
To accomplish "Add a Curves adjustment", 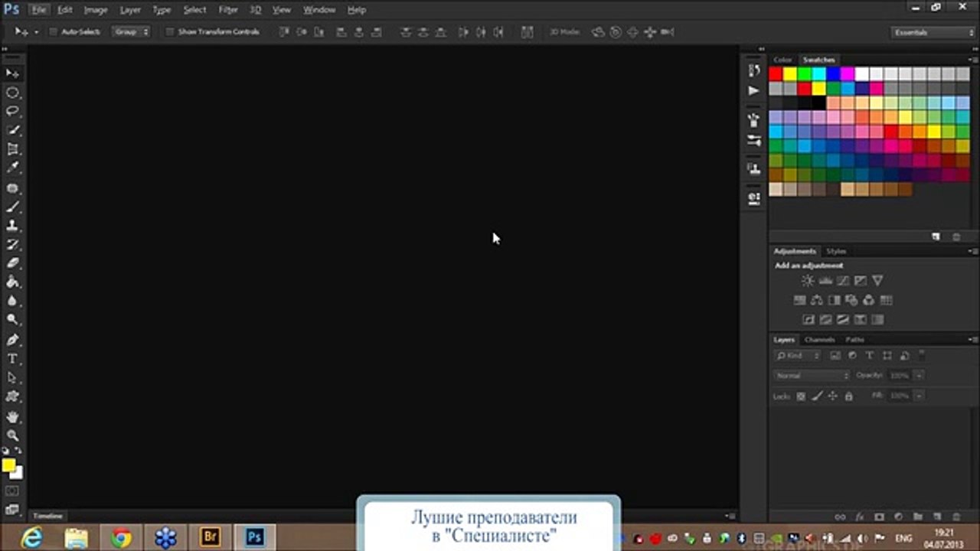I will tap(843, 281).
